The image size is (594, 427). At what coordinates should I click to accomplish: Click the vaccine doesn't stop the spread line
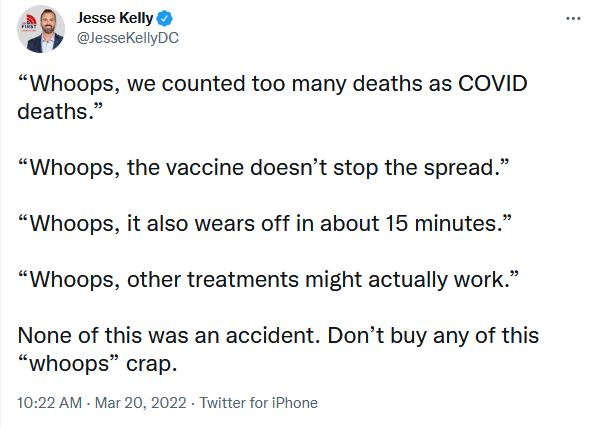[263, 167]
